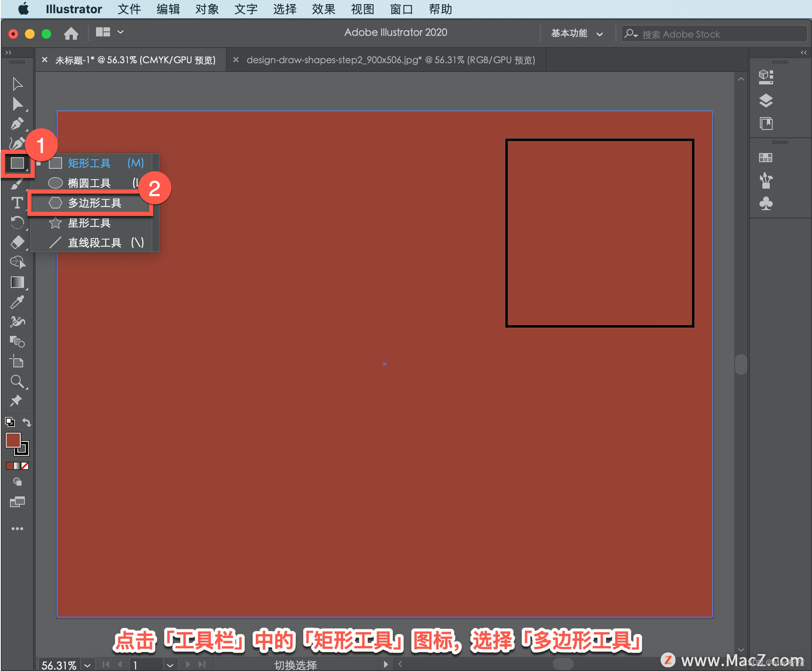
Task: Select the Direct Selection arrow tool
Action: point(17,104)
